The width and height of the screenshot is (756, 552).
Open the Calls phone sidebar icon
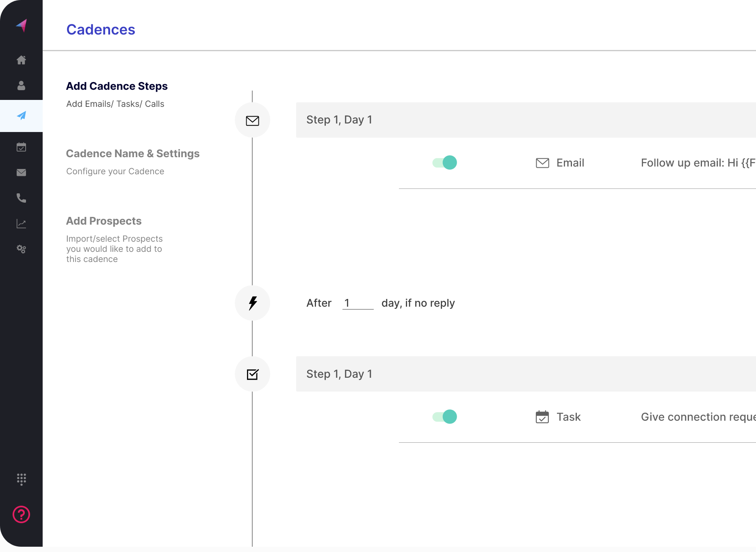[x=21, y=198]
